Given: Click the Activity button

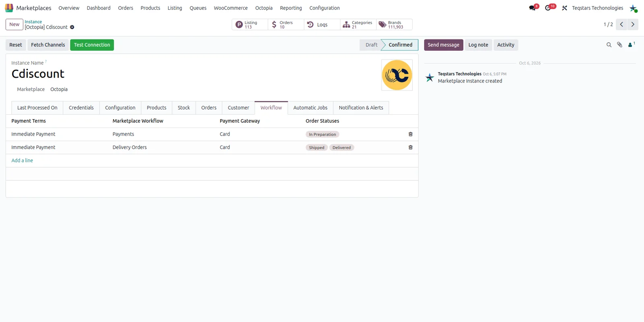Looking at the screenshot, I should pyautogui.click(x=506, y=45).
